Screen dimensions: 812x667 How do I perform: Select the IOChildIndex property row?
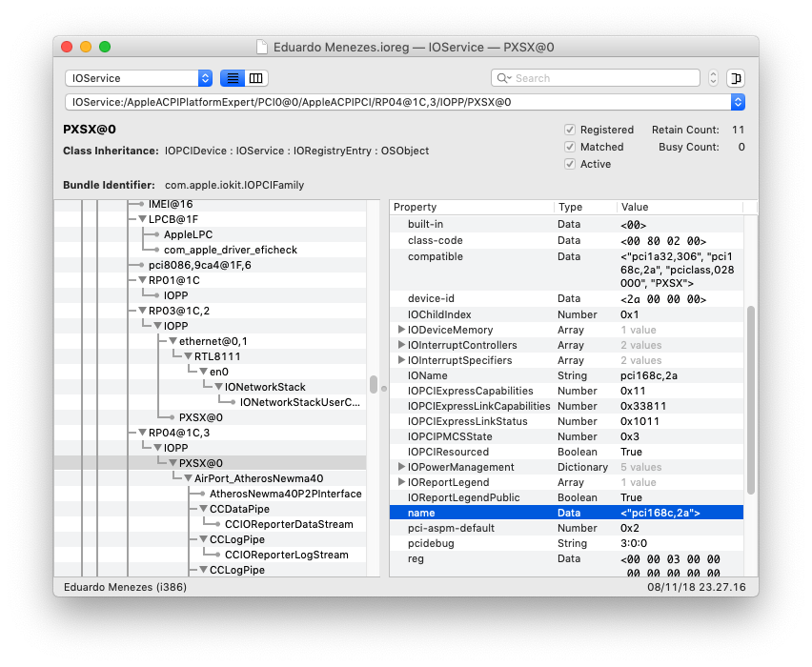(566, 314)
